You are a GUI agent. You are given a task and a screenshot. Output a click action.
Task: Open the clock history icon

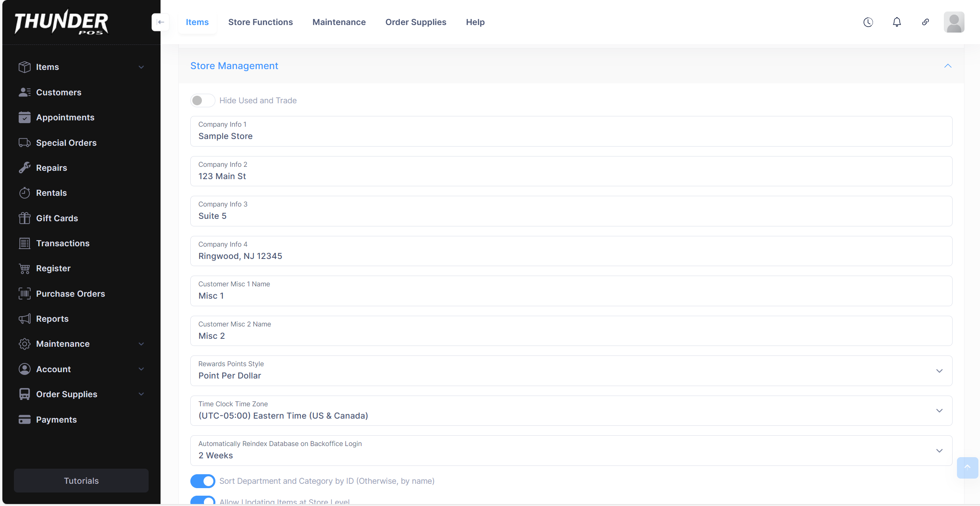(x=868, y=22)
